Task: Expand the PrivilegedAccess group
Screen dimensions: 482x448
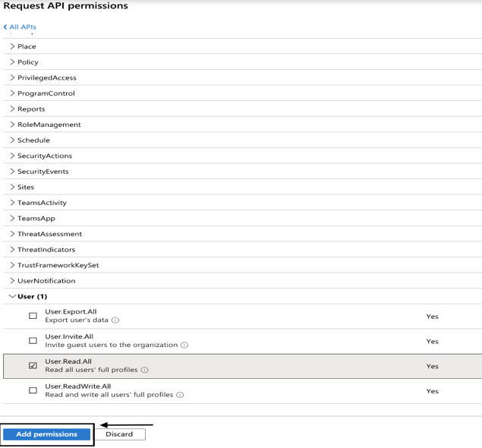Action: [46, 77]
